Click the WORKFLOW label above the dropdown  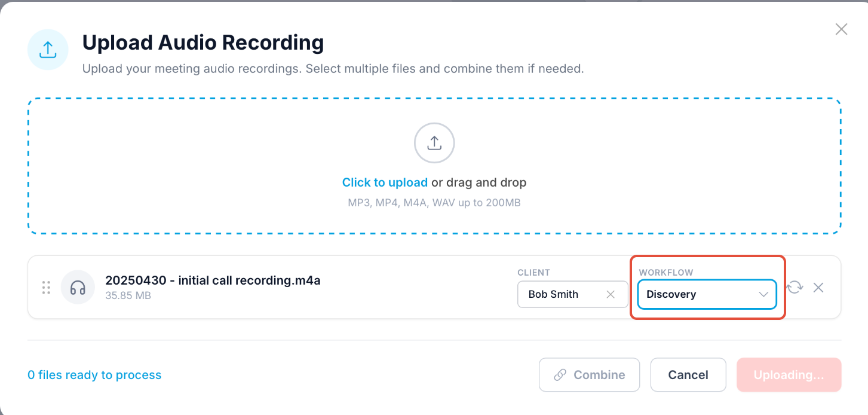pyautogui.click(x=665, y=273)
